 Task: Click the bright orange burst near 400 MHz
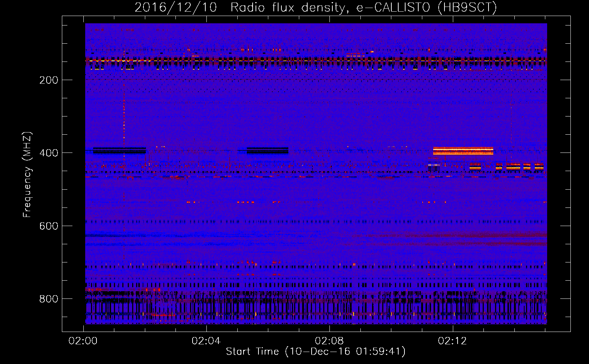tap(463, 151)
